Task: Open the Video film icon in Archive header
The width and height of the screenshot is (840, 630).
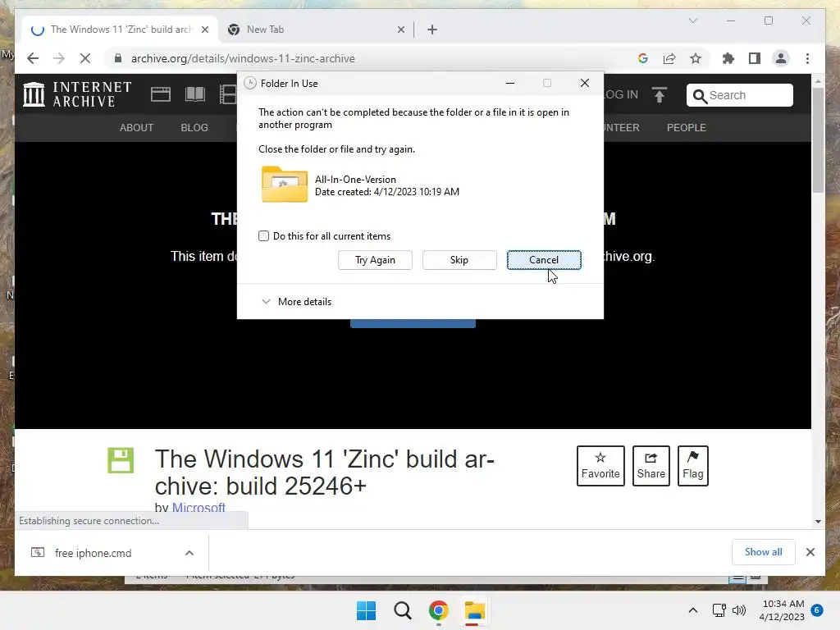Action: 228,94
